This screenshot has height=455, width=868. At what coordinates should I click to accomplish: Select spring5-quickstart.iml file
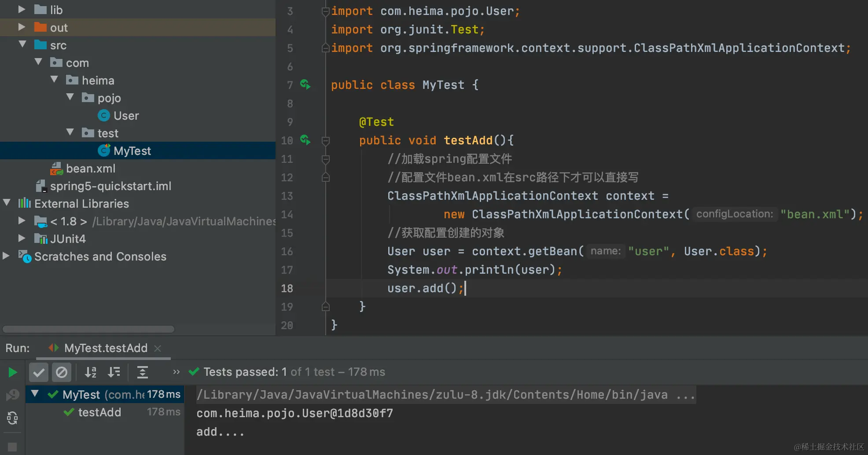click(103, 186)
